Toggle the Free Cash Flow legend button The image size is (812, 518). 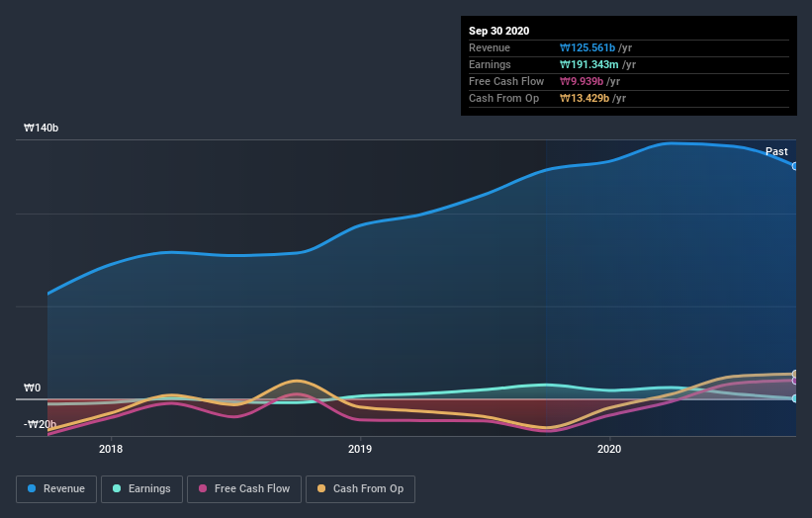click(x=244, y=489)
